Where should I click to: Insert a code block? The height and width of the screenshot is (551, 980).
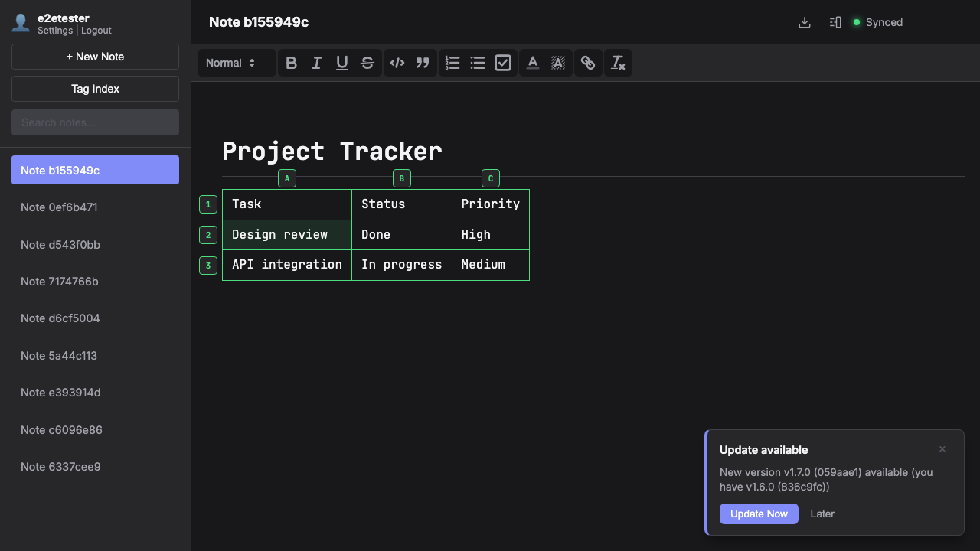(397, 63)
